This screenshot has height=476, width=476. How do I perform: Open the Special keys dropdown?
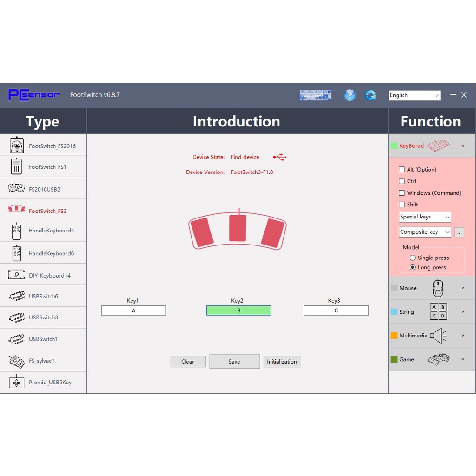point(425,217)
